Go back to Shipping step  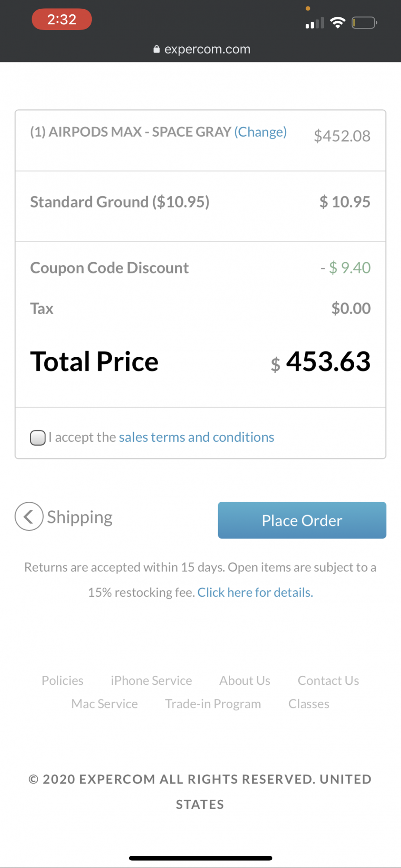click(x=80, y=517)
